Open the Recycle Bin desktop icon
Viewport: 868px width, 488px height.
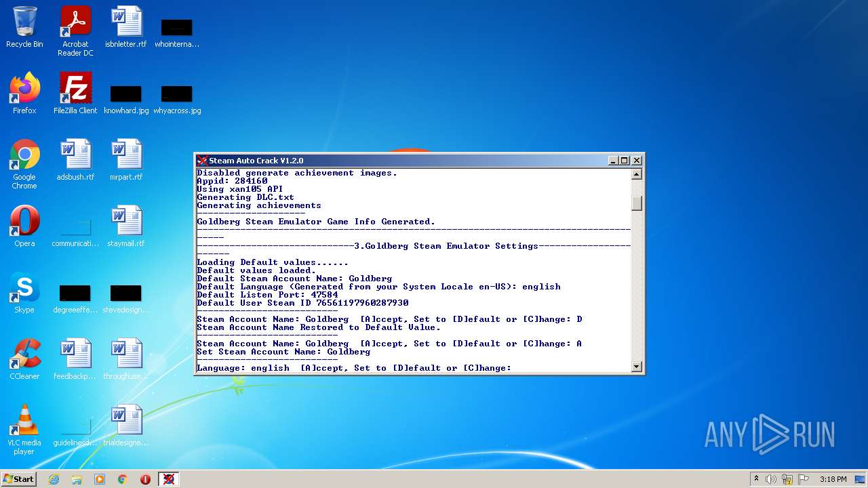tap(24, 27)
